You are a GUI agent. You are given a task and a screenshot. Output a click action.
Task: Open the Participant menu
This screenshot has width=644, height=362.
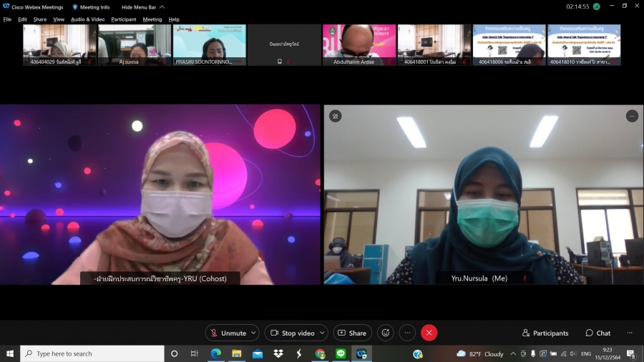tap(123, 19)
